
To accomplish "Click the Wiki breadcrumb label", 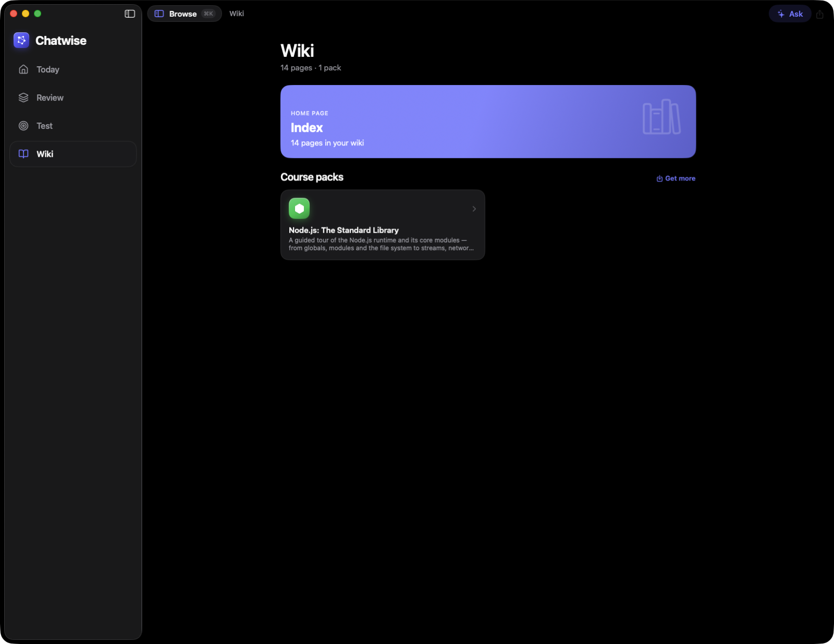I will pos(237,14).
